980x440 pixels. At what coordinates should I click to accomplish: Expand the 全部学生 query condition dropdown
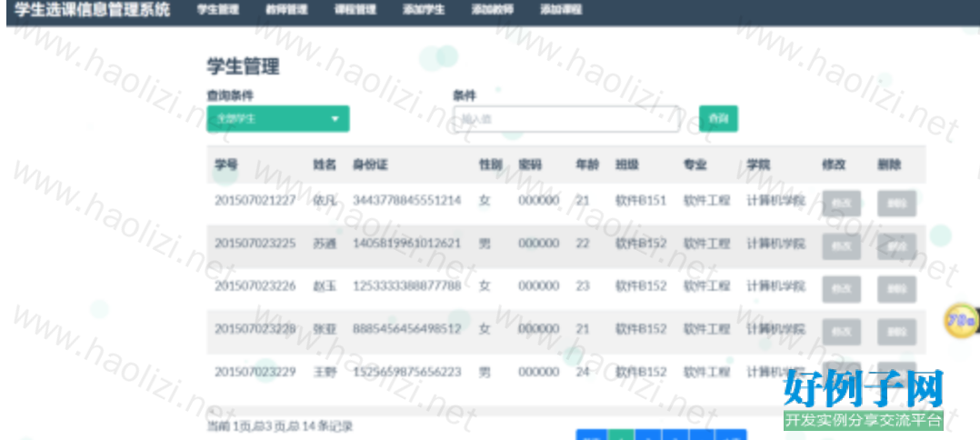click(x=277, y=119)
